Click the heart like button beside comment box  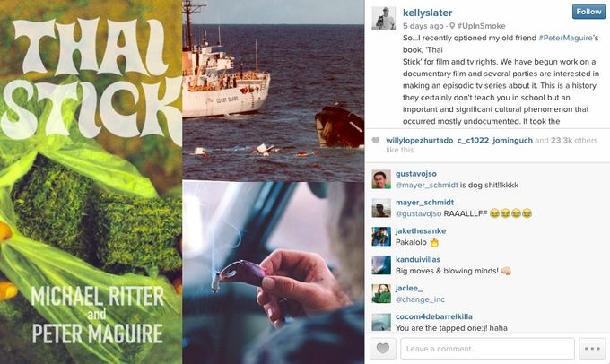coord(381,349)
